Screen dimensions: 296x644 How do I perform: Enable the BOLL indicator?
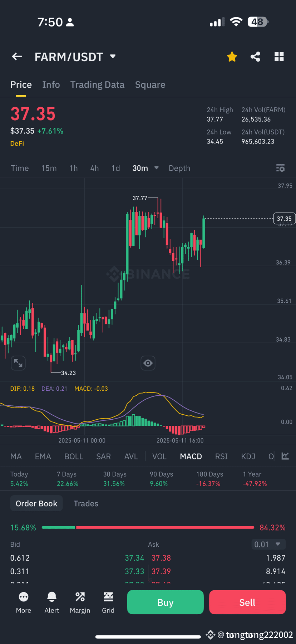pyautogui.click(x=74, y=457)
